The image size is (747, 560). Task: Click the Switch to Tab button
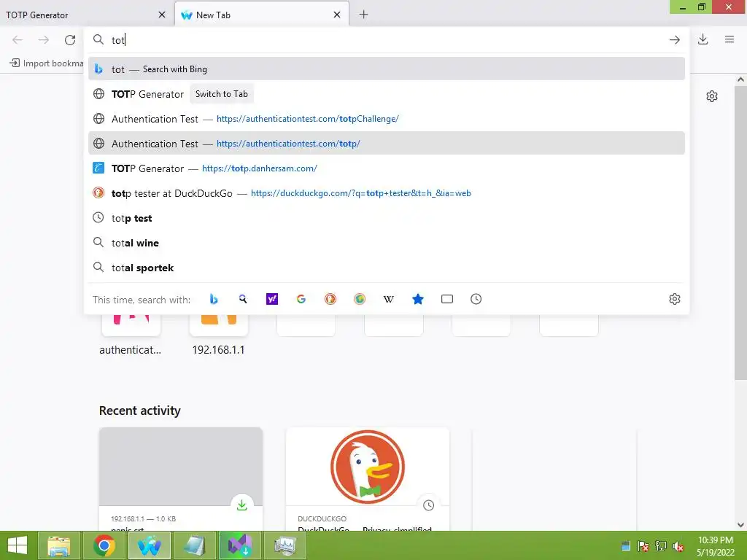pos(222,94)
